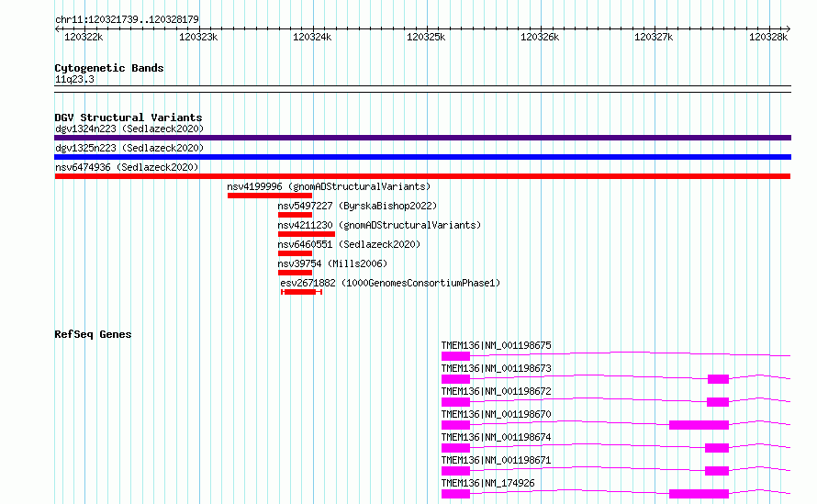
Task: Select the dark purple dgv1324n223 variant bar
Action: [422, 138]
